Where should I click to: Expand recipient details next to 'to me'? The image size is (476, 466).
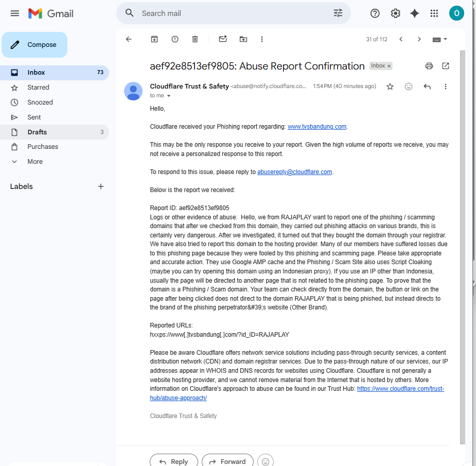pyautogui.click(x=169, y=96)
